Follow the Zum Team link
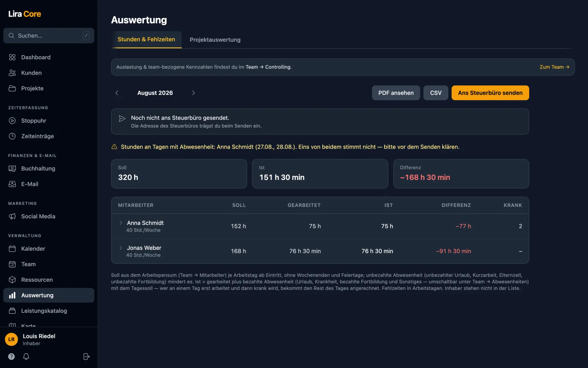The width and height of the screenshot is (588, 368). pyautogui.click(x=554, y=67)
